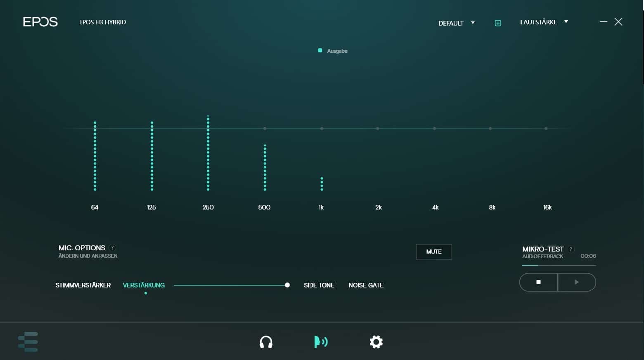This screenshot has width=644, height=360.
Task: Click the 2k equalizer band point
Action: click(378, 129)
